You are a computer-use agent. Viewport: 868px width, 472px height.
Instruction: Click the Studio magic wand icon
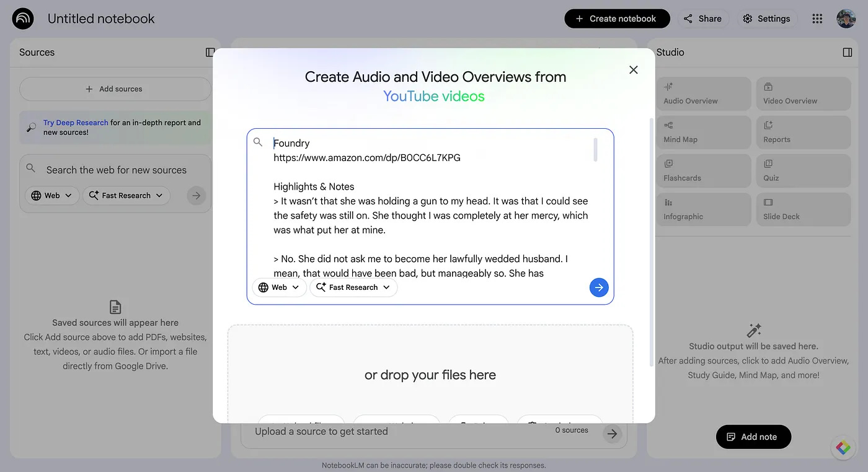click(x=754, y=330)
